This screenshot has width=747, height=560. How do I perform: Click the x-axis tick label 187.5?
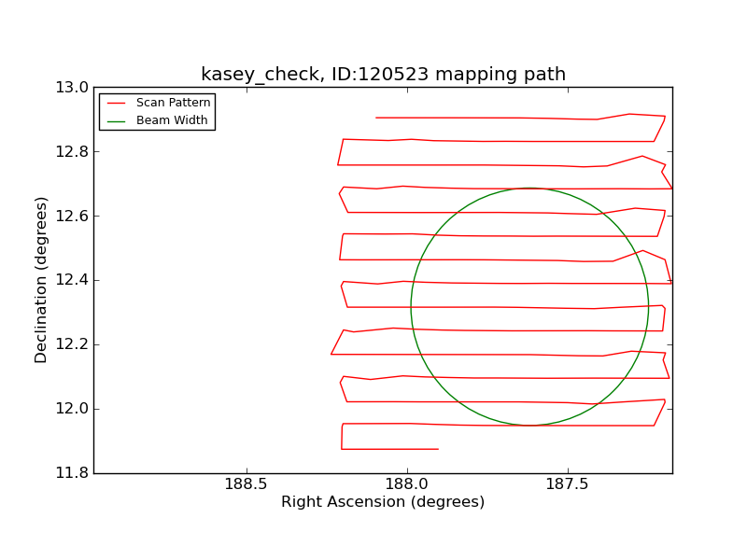click(x=567, y=484)
